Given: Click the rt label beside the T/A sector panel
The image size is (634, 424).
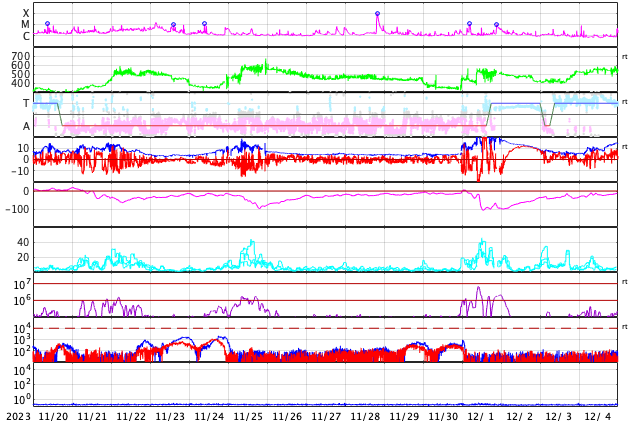Looking at the screenshot, I should point(625,102).
